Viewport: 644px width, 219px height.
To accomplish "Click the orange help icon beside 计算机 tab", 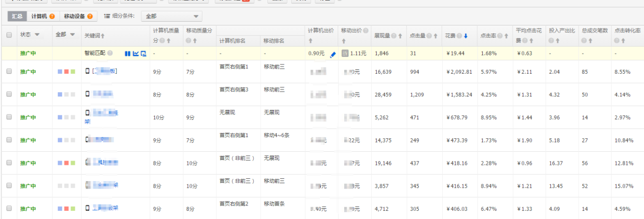I will [x=52, y=17].
